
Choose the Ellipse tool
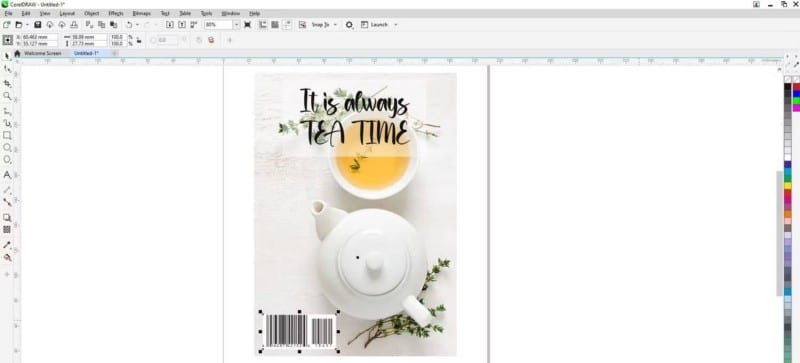7,148
